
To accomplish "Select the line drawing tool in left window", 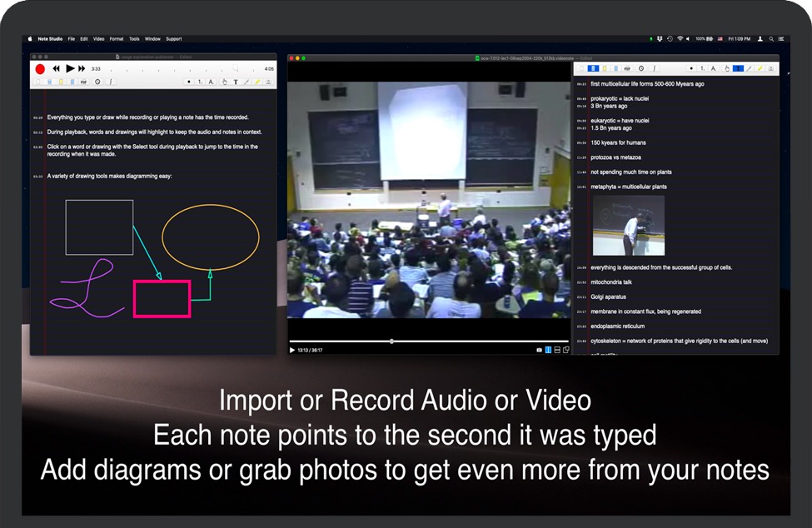I will [247, 82].
